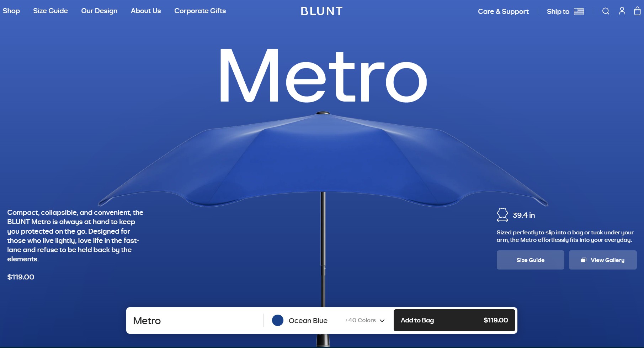The image size is (644, 348).
Task: Select the Ocean Blue color swatch
Action: tap(278, 320)
